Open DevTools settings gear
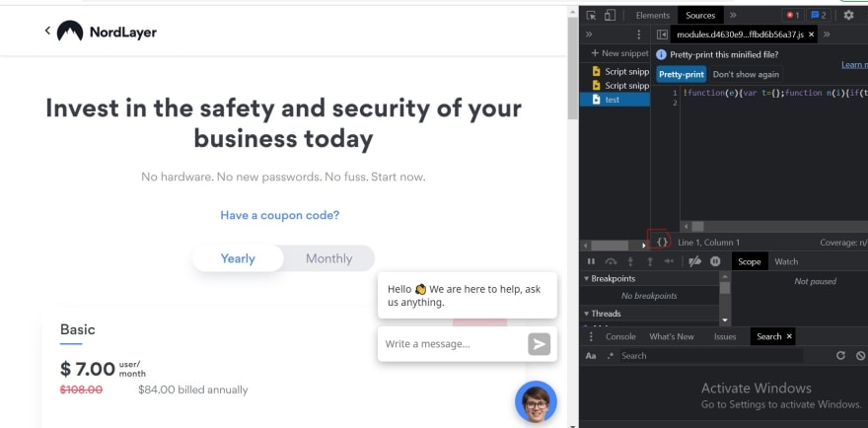Viewport: 868px width, 428px height. (x=848, y=16)
